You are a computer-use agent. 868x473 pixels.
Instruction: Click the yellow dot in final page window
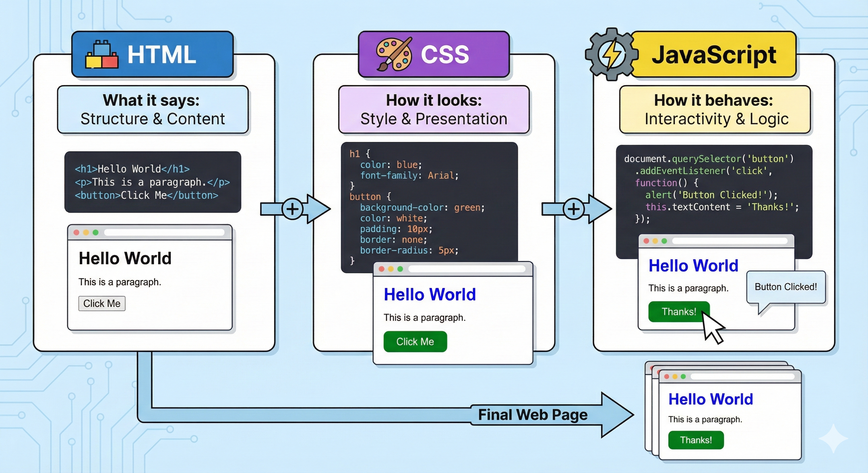[675, 377]
